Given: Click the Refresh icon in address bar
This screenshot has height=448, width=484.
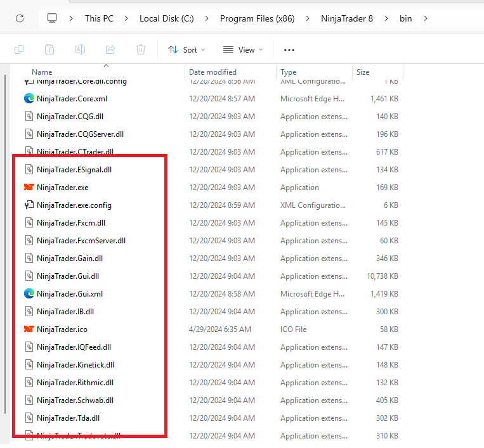Looking at the screenshot, I should tap(20, 18).
